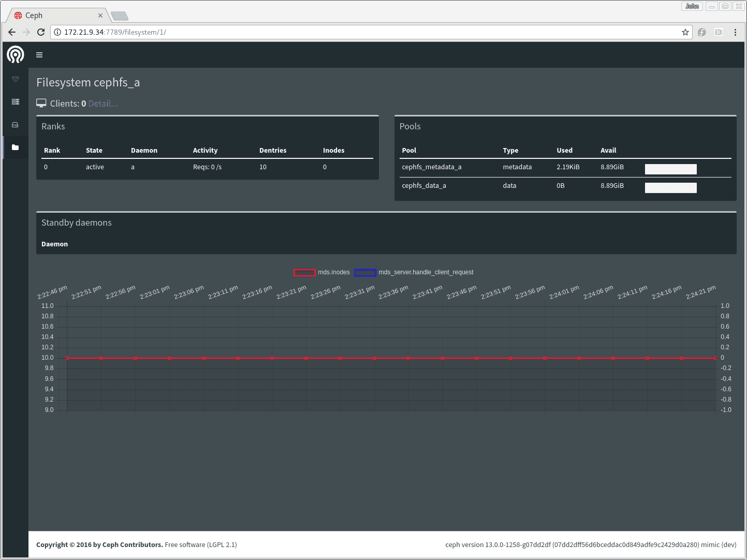Open the John profile button
747x560 pixels.
692,6
